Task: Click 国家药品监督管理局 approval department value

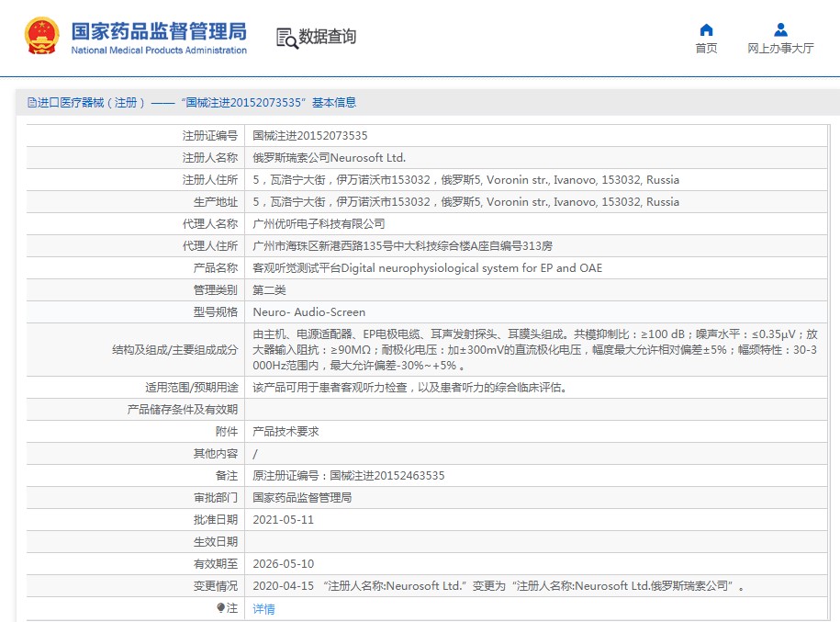Action: pos(302,498)
